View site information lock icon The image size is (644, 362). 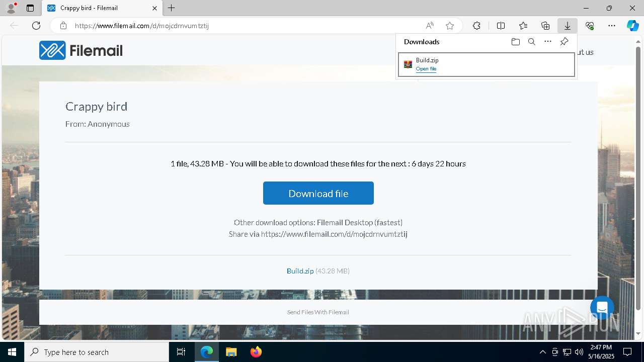63,26
